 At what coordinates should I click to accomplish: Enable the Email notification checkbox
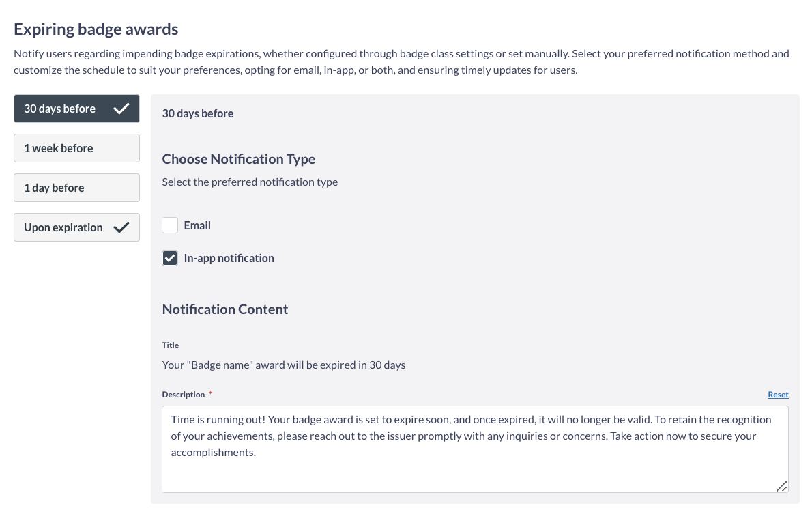pos(170,225)
